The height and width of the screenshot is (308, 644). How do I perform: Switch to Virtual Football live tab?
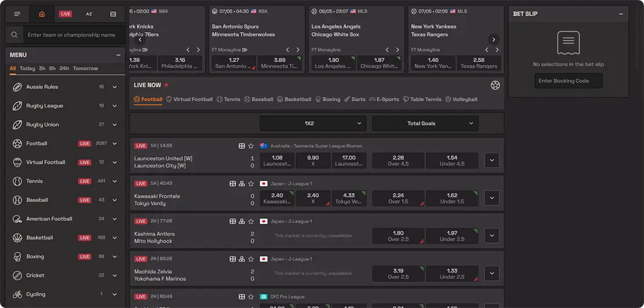coord(189,99)
